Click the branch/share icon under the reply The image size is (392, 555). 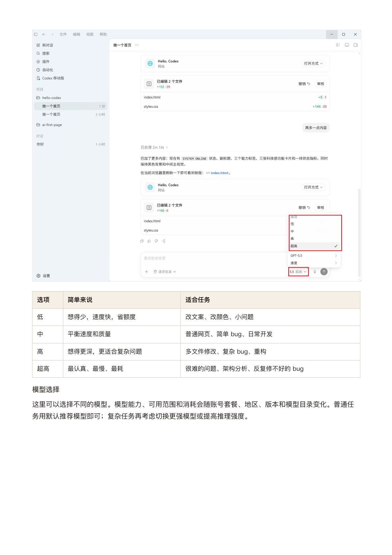point(163,241)
